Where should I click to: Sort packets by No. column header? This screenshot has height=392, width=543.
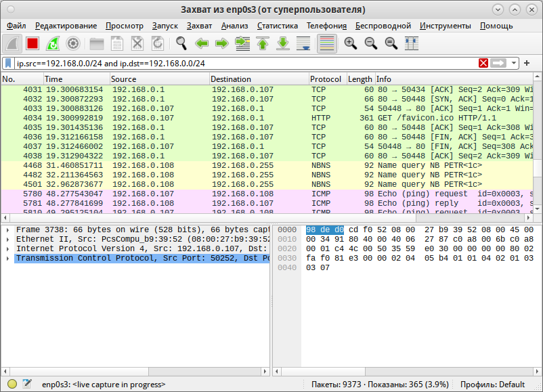pos(22,79)
